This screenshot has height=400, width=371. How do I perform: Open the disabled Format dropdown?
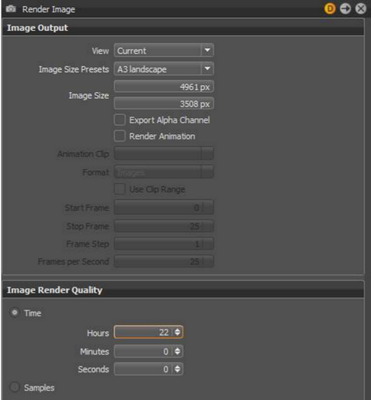164,172
